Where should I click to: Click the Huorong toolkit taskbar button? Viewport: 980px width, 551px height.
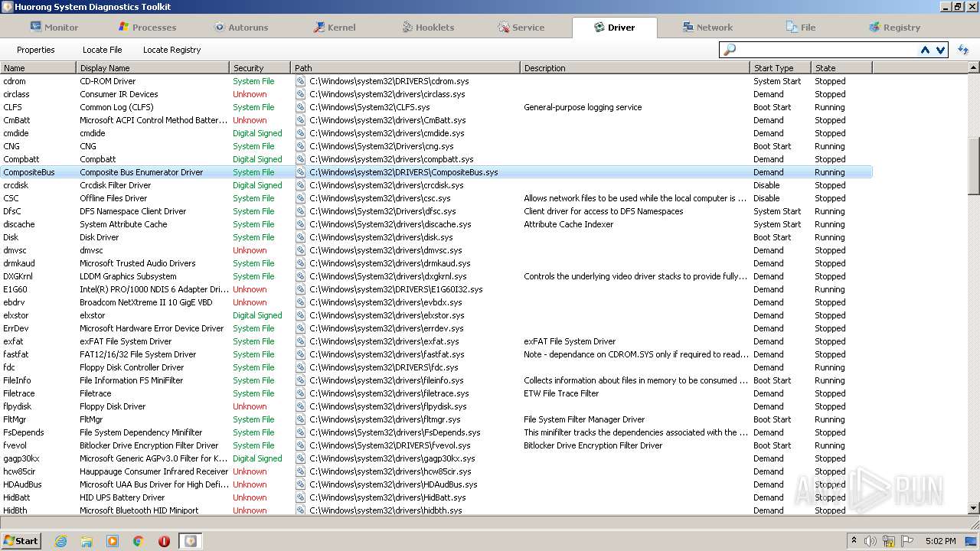190,541
